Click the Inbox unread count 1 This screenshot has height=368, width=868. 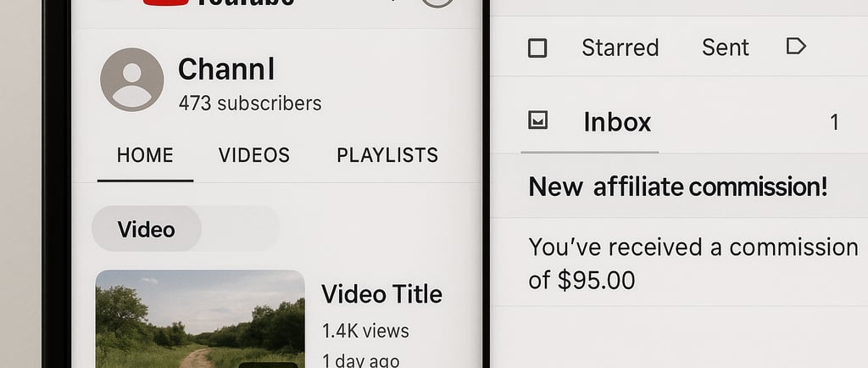tap(834, 122)
